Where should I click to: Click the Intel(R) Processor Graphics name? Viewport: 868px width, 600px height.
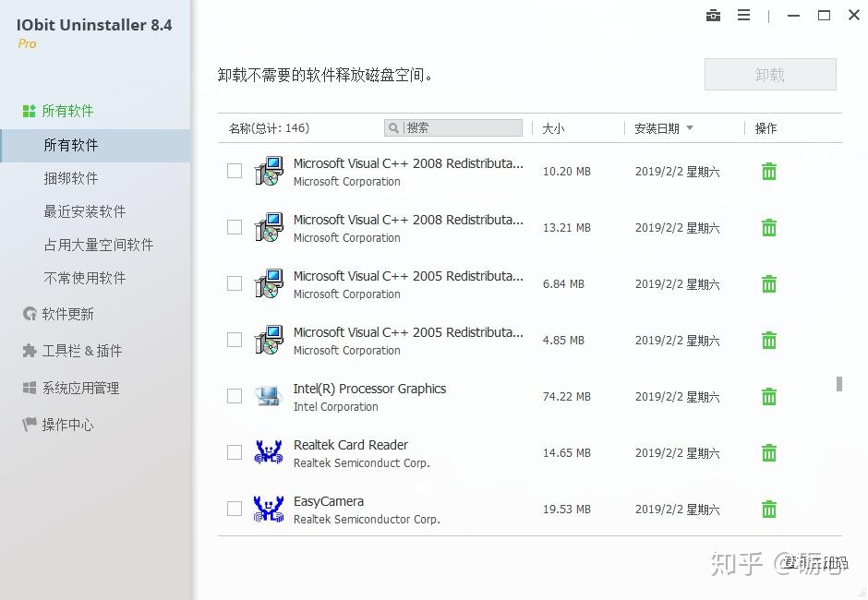click(x=369, y=389)
